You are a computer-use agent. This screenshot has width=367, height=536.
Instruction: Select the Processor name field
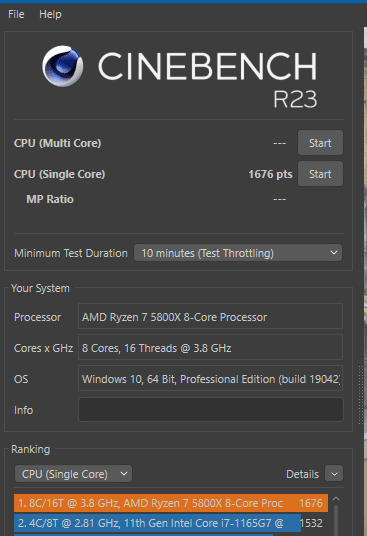pyautogui.click(x=210, y=317)
